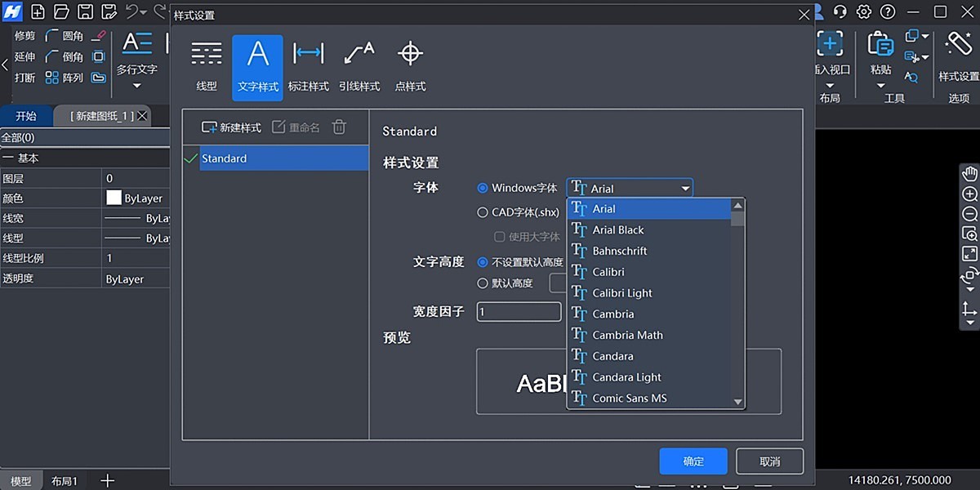Image resolution: width=980 pixels, height=490 pixels.
Task: Choose Cambria Math in the font list
Action: click(626, 335)
